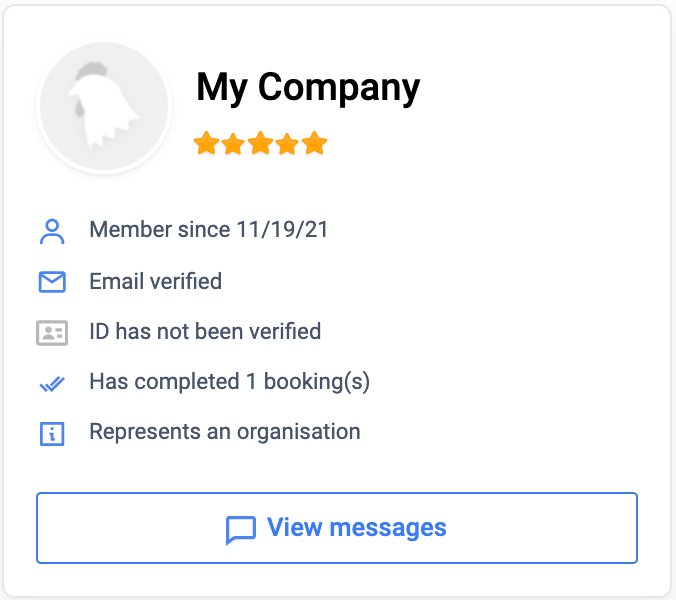Click the second rating star
This screenshot has height=600, width=676.
[x=233, y=144]
